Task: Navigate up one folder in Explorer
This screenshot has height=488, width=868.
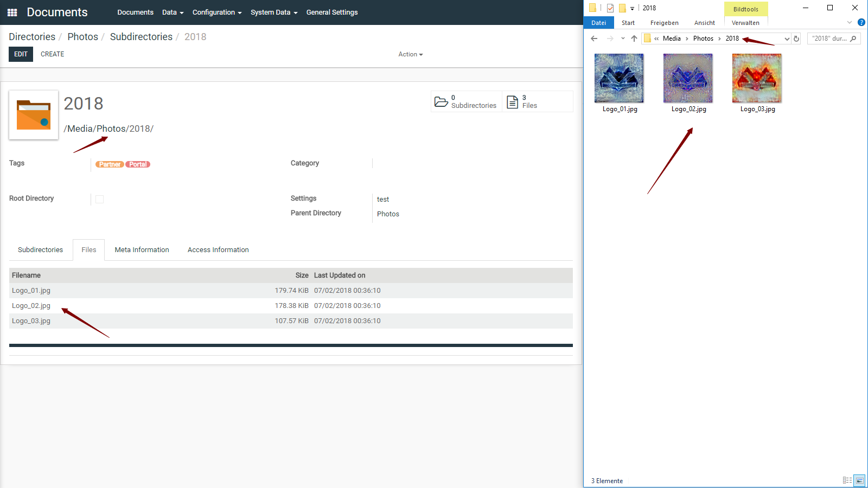Action: tap(634, 38)
